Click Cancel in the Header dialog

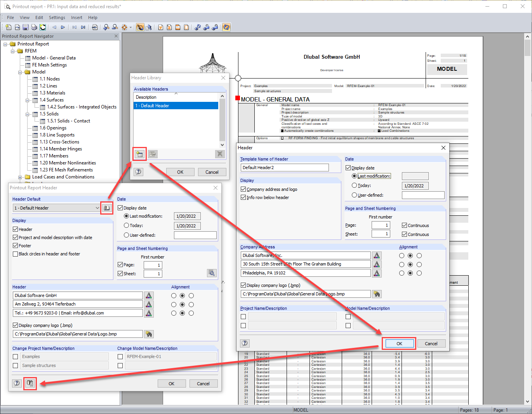431,344
